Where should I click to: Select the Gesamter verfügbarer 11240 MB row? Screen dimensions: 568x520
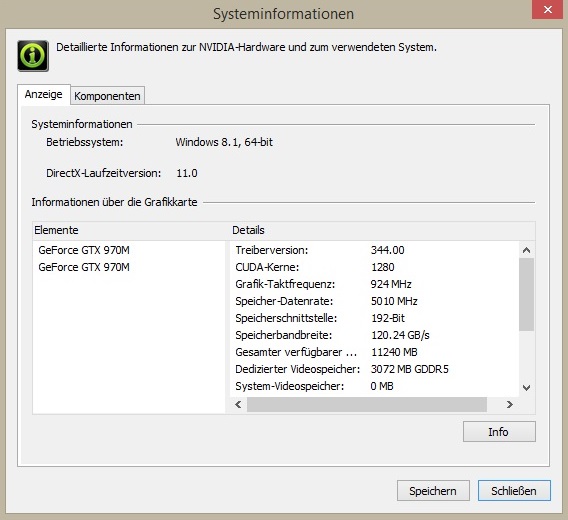point(375,352)
